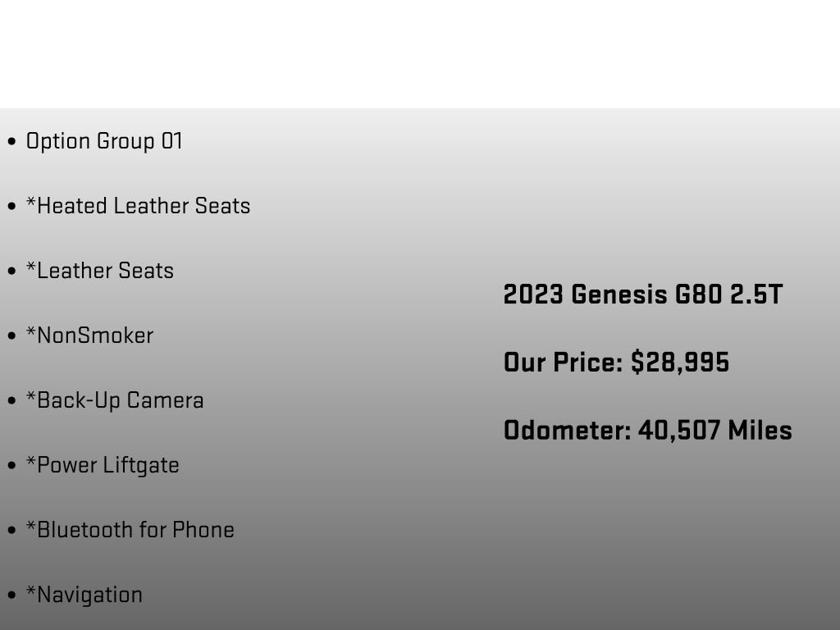Viewport: 840px width, 630px height.
Task: Click the bullet beside Back-Up Camera
Action: [11, 401]
